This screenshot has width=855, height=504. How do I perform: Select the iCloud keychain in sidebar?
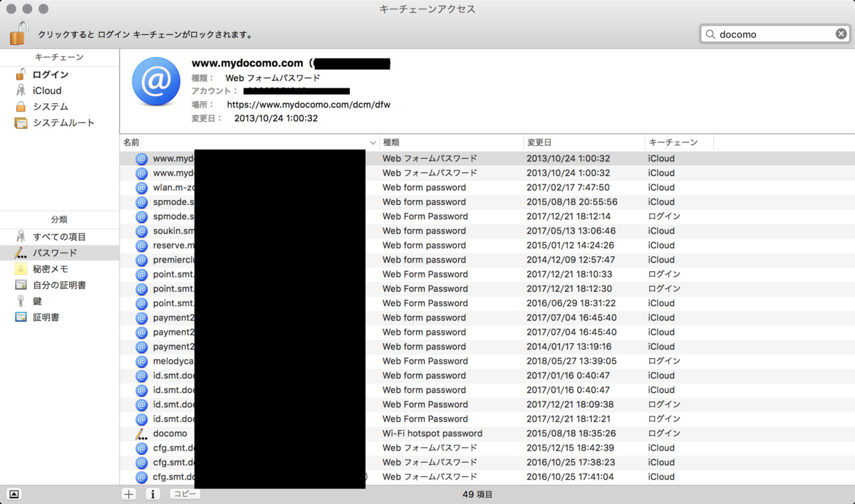click(x=47, y=90)
